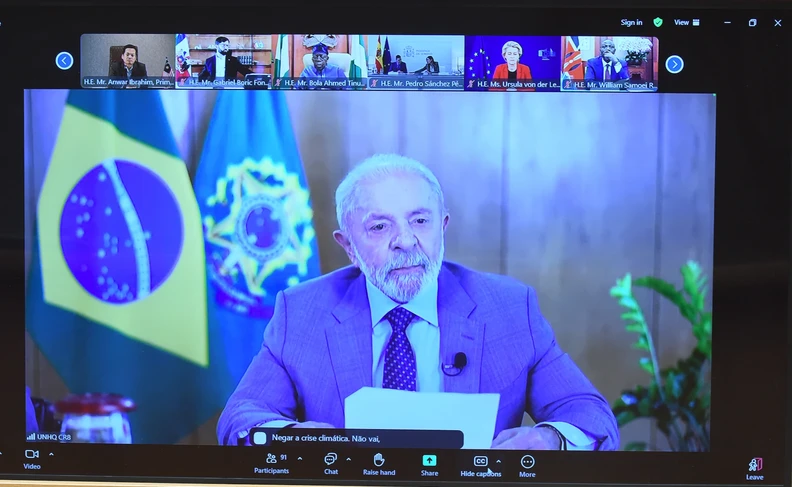Viewport: 792px width, 487px height.
Task: Click the caption text 'Negar a crise climática'
Action: [310, 438]
